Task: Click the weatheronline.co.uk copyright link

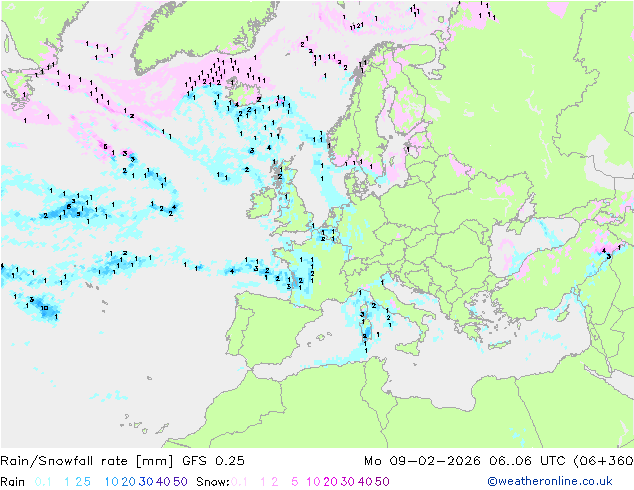Action: [x=549, y=481]
